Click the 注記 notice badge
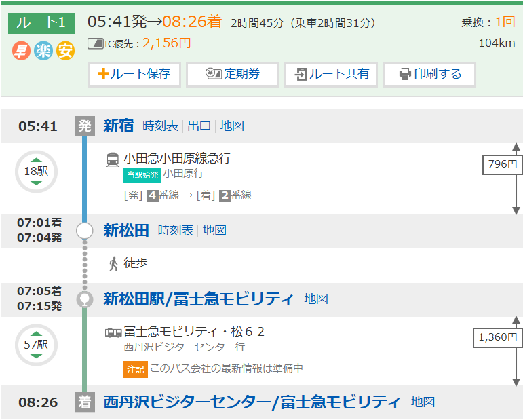The width and height of the screenshot is (523, 420). click(x=136, y=369)
